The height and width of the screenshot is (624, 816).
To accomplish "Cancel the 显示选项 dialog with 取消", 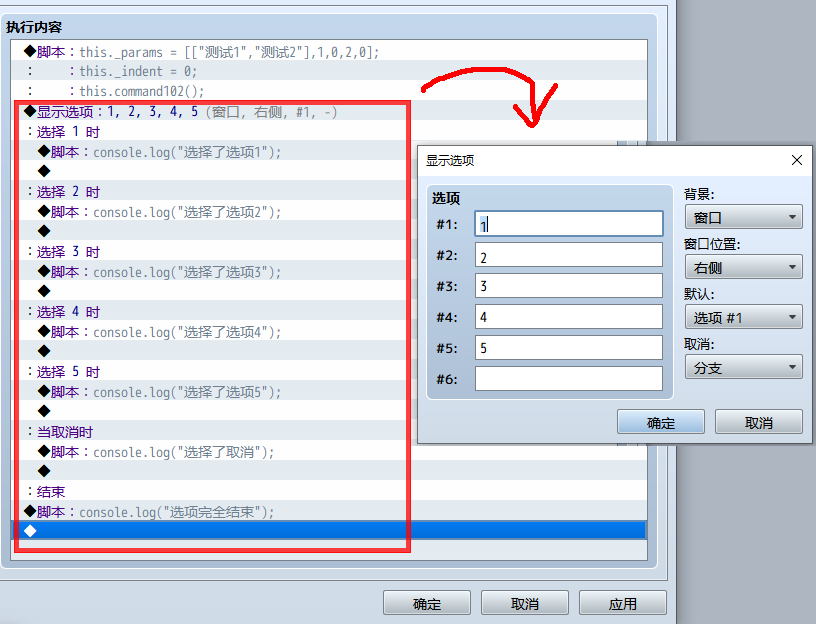I will (x=759, y=422).
